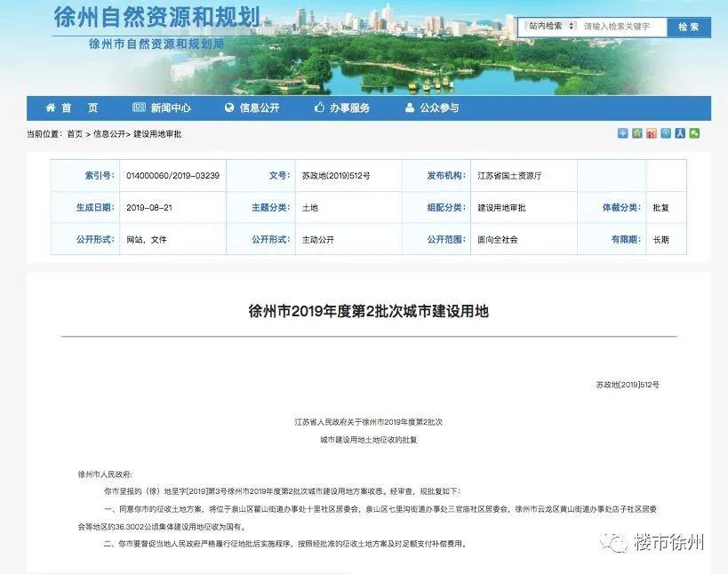Click the newspaper icon beside 新闻中心

pos(139,108)
